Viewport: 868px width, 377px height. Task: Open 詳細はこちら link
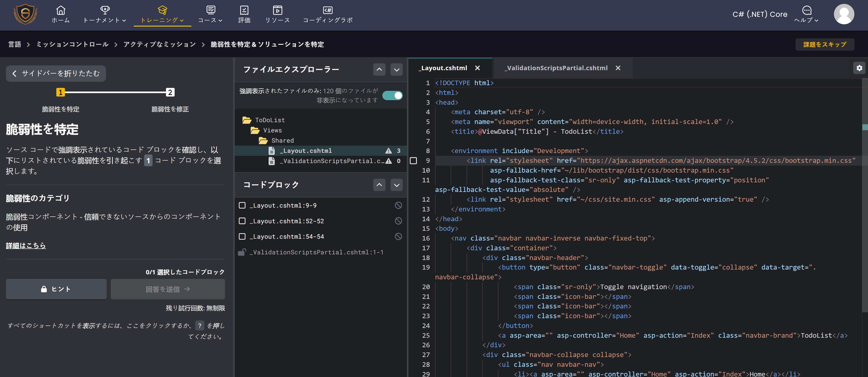(26, 246)
